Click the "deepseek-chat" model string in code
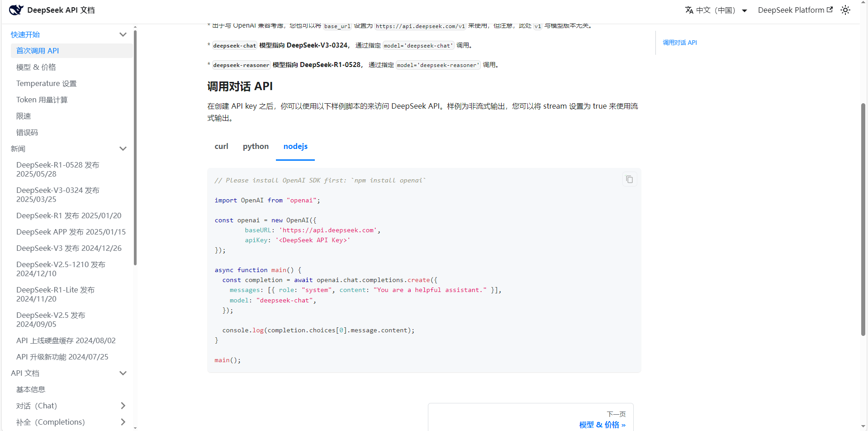 (x=285, y=300)
